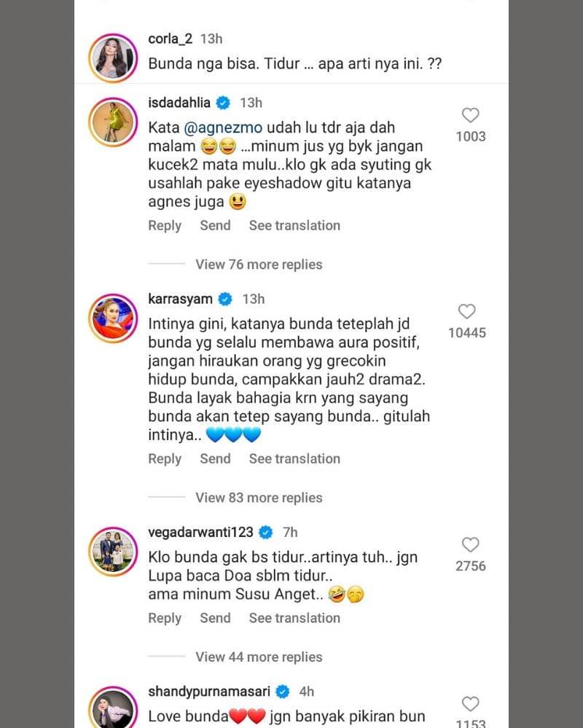
Task: Open karrasyam profile avatar
Action: click(x=113, y=318)
